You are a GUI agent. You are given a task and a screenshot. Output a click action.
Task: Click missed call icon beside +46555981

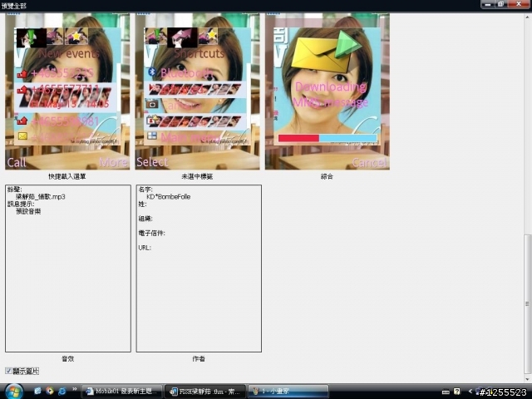(22, 121)
